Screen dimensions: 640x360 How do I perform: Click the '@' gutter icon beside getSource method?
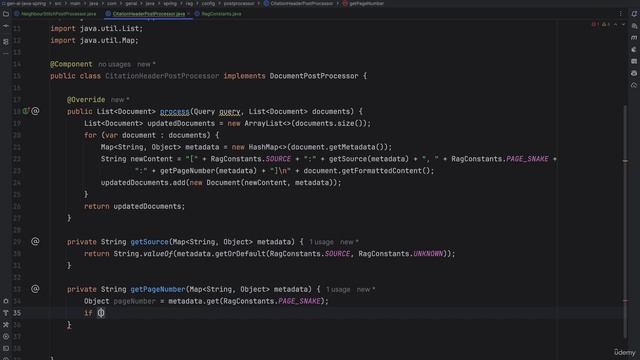point(36,242)
